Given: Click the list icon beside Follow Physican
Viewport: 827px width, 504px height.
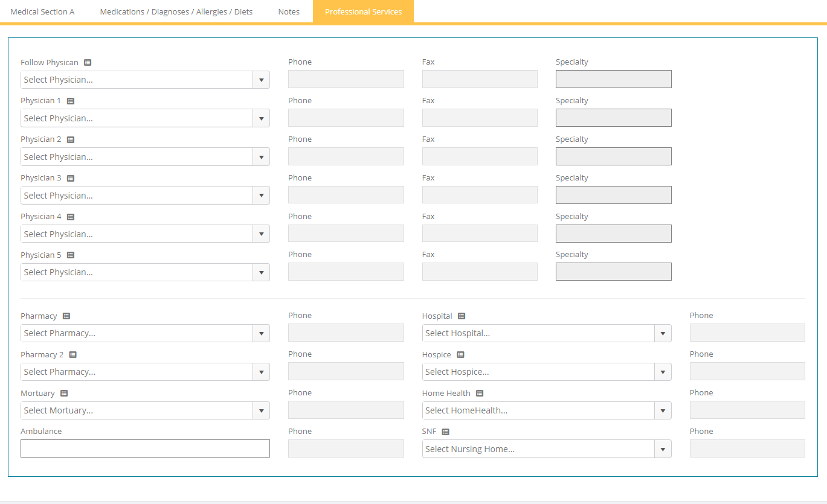Looking at the screenshot, I should pos(88,63).
